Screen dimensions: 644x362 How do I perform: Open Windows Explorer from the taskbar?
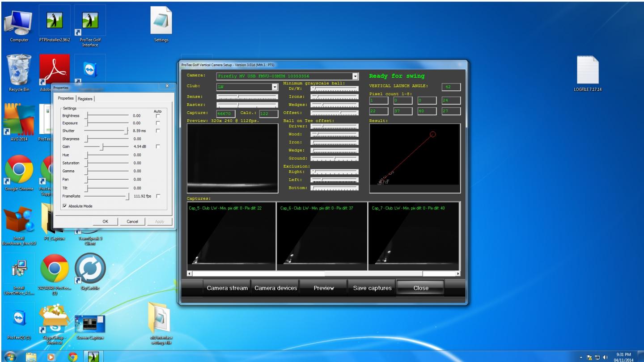pos(31,356)
